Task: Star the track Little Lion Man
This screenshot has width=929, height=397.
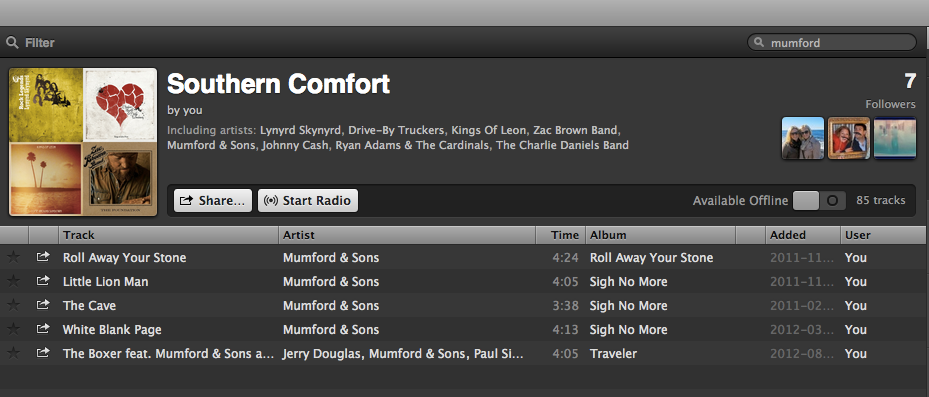Action: tap(13, 281)
